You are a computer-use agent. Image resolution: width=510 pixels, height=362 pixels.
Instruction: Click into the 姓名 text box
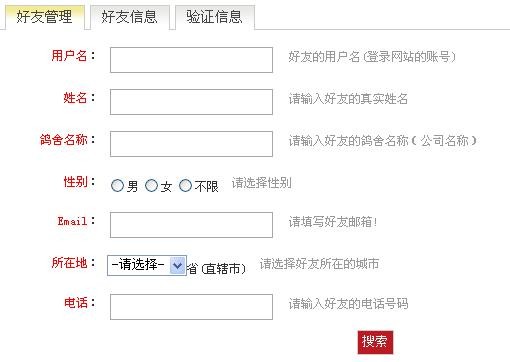(x=191, y=102)
